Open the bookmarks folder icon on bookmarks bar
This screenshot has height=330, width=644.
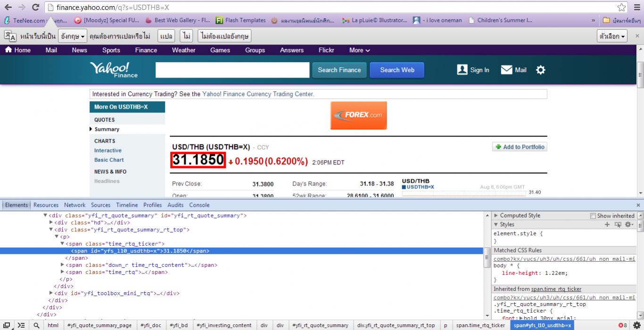606,20
